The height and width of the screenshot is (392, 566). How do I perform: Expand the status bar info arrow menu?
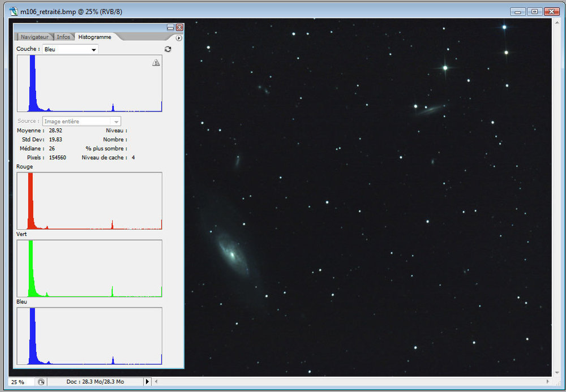coord(148,382)
